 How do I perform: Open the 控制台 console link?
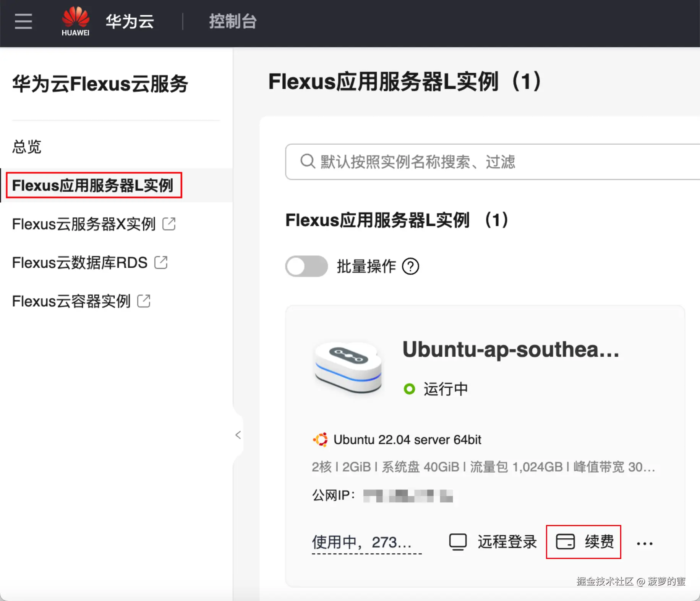[x=233, y=21]
